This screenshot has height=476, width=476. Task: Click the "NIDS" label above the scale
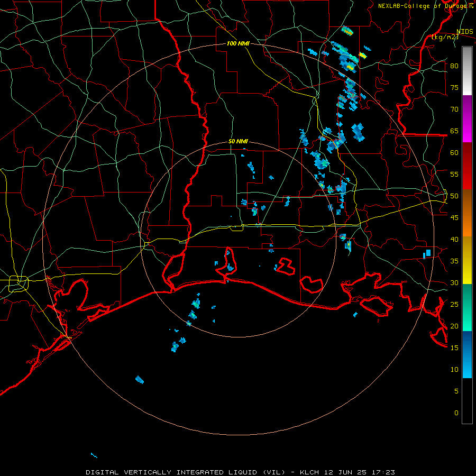[x=464, y=32]
